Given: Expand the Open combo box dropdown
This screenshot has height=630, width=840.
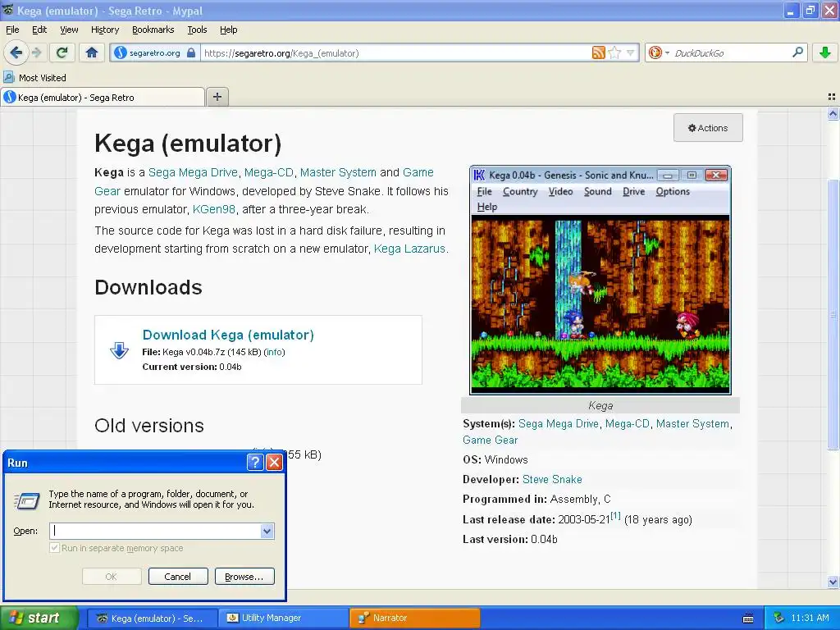Looking at the screenshot, I should pyautogui.click(x=267, y=531).
